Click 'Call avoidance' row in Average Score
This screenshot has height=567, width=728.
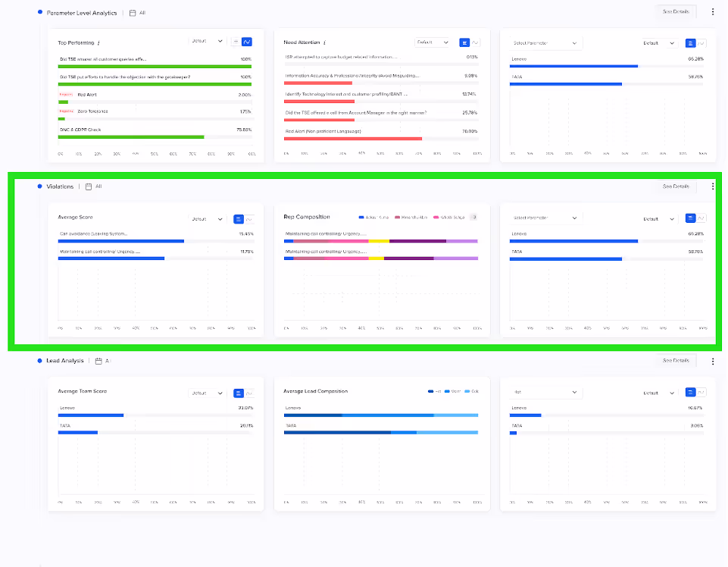click(155, 237)
